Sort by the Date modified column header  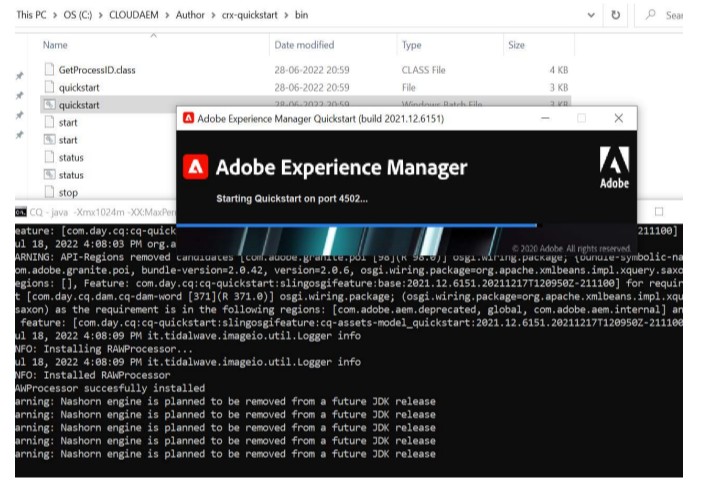coord(304,45)
